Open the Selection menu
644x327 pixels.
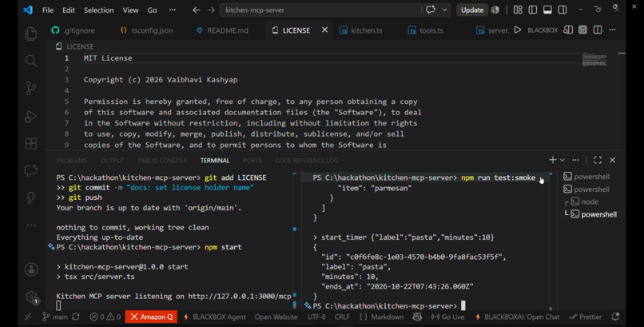point(98,10)
